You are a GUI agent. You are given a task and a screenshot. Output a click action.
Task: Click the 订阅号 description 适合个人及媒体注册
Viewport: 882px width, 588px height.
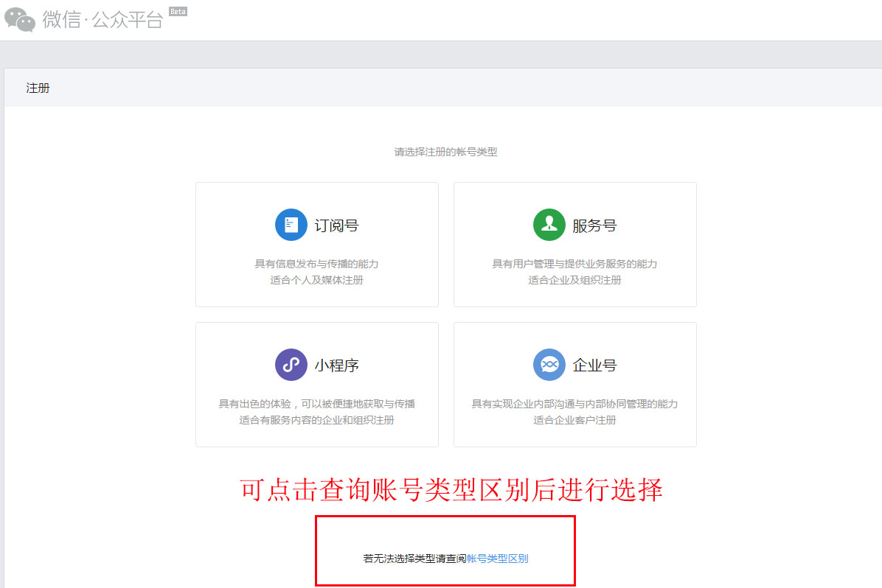point(316,280)
